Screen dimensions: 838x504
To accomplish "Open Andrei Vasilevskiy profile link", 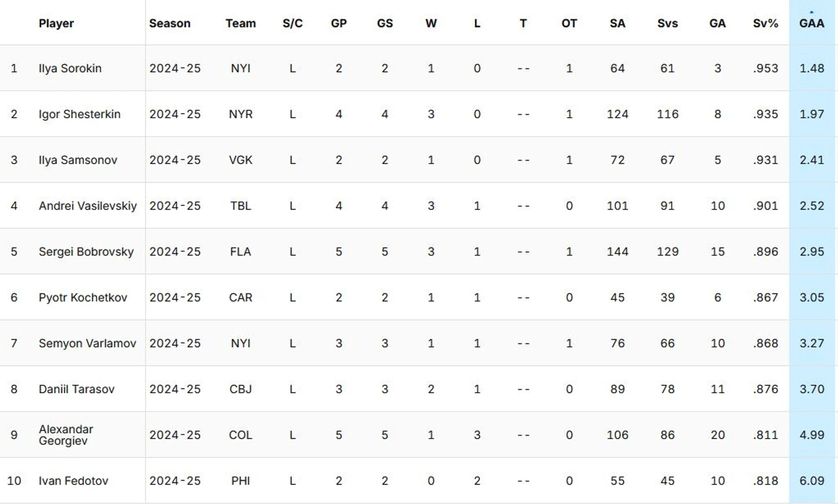I will [x=88, y=206].
